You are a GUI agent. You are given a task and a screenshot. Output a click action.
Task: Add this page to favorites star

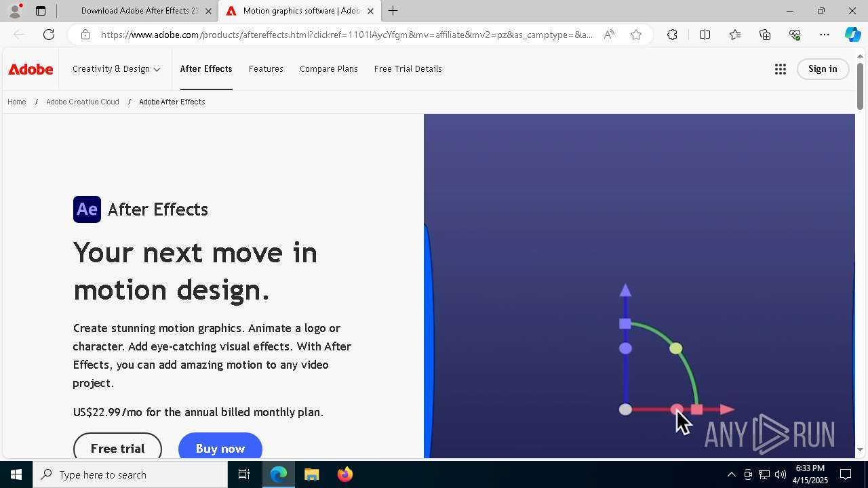tap(636, 35)
